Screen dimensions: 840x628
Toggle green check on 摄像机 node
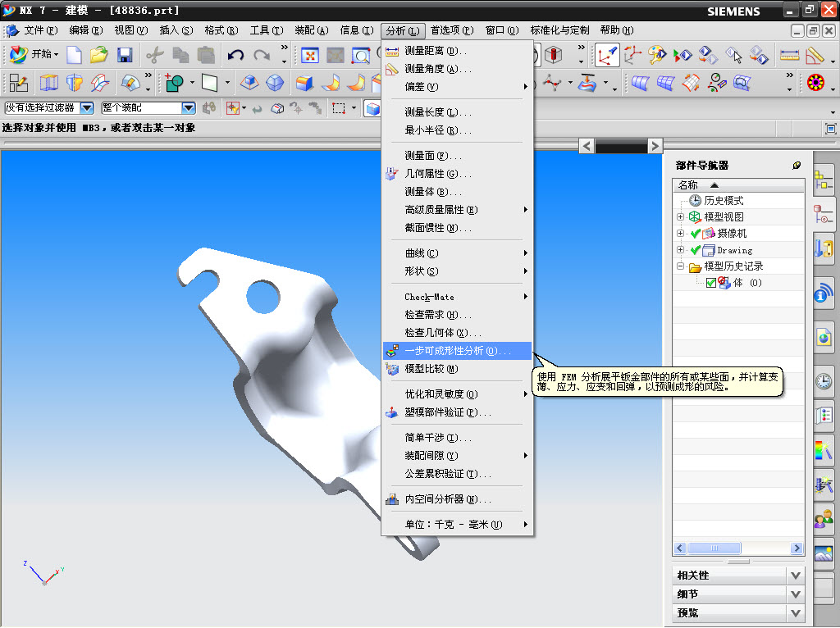coord(696,234)
